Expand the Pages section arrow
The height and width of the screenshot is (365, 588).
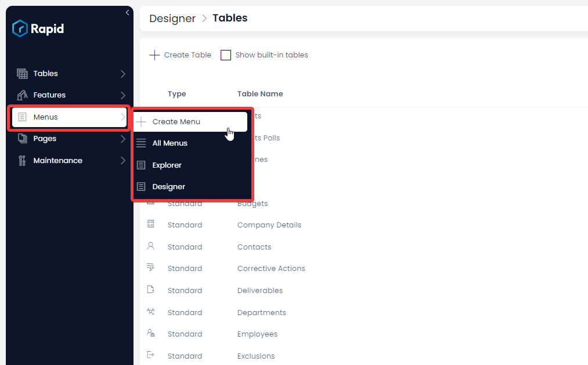click(122, 139)
